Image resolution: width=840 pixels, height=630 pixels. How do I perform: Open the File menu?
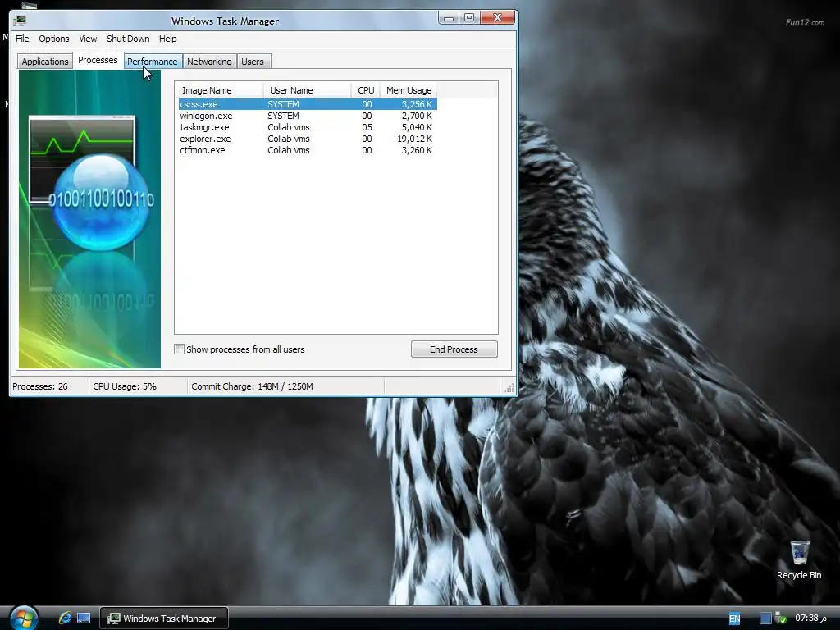(x=22, y=39)
